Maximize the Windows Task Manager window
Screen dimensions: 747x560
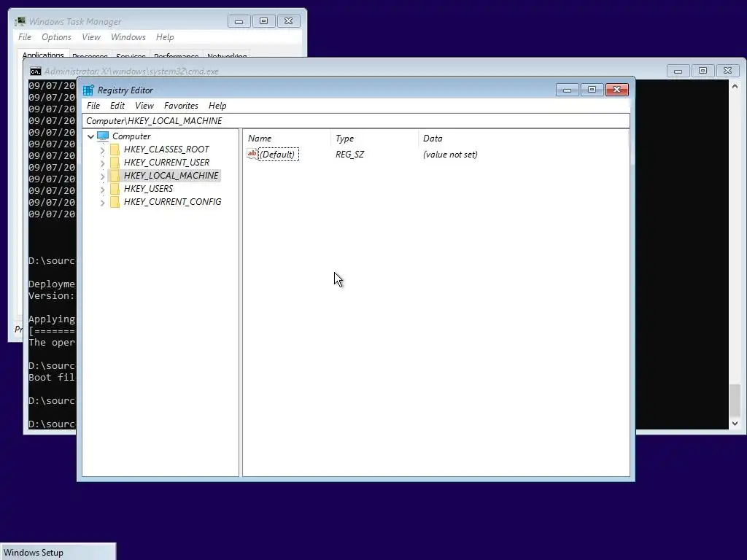click(264, 21)
